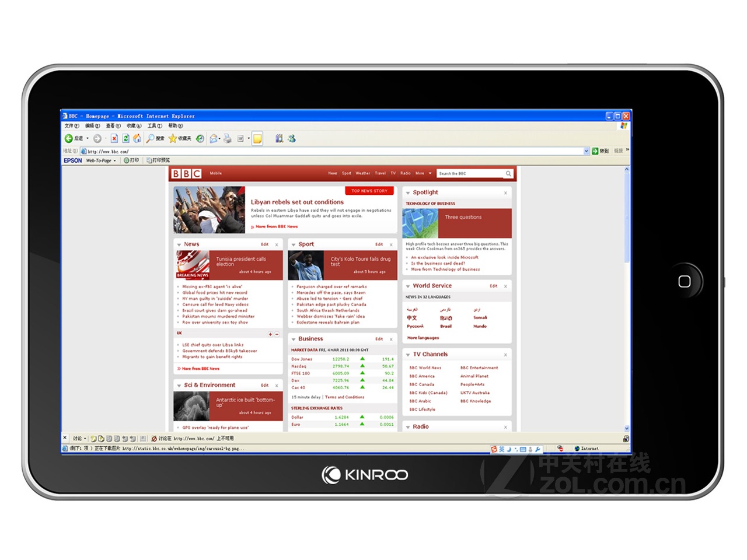Click EPSON print preview button
Screen dimensions: 747x560
158,160
